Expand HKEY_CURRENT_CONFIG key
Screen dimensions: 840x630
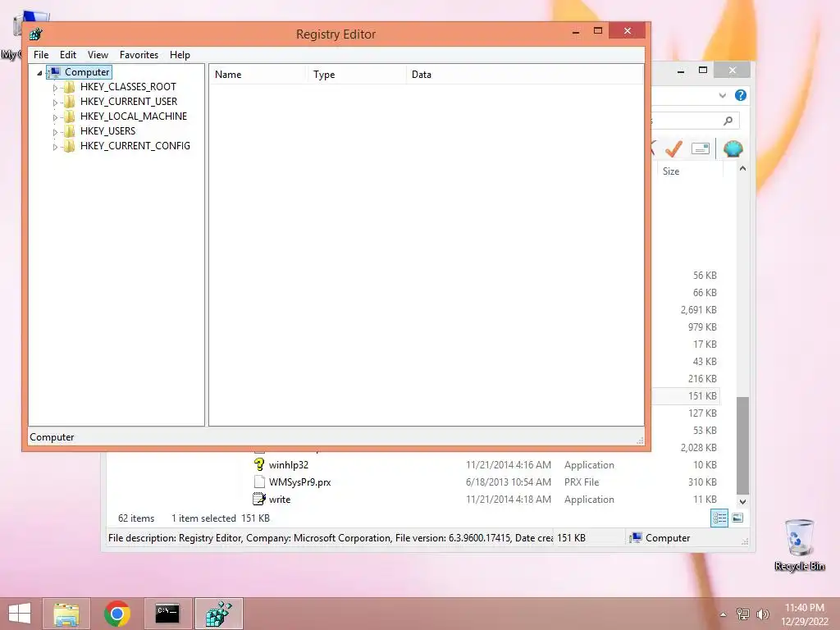click(55, 146)
